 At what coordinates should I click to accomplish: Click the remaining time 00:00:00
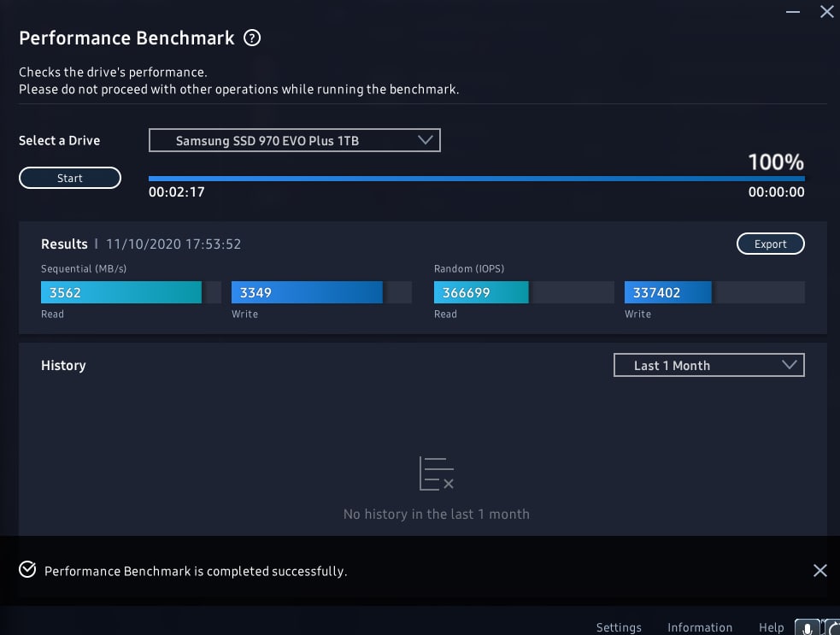[x=776, y=192]
